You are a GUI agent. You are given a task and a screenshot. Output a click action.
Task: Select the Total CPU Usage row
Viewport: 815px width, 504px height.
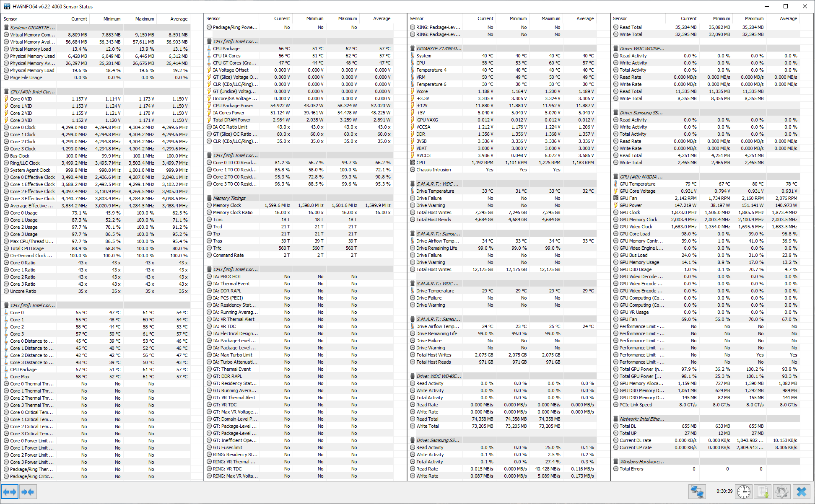tap(27, 248)
